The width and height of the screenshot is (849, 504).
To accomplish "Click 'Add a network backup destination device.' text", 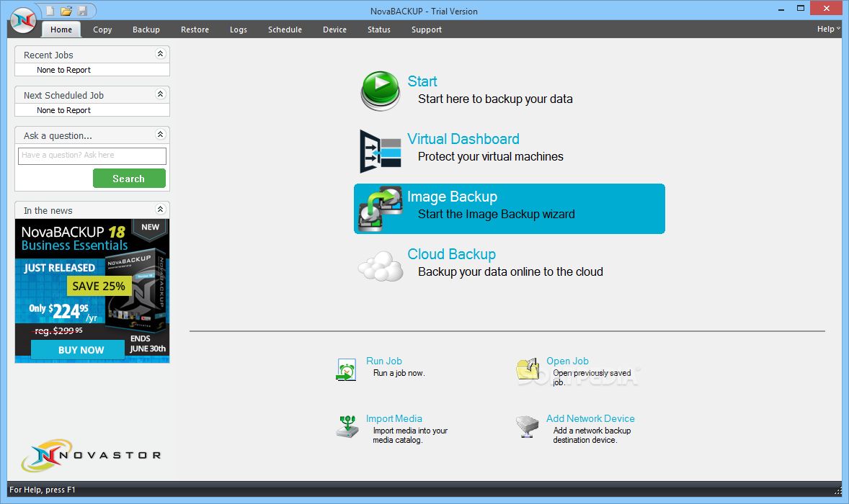I will (x=592, y=436).
